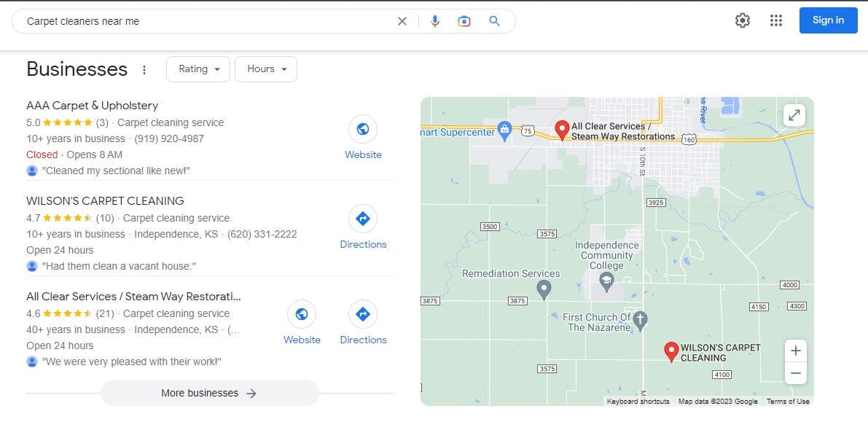
Task: Select the Remediation Services gray map pin
Action: [544, 289]
